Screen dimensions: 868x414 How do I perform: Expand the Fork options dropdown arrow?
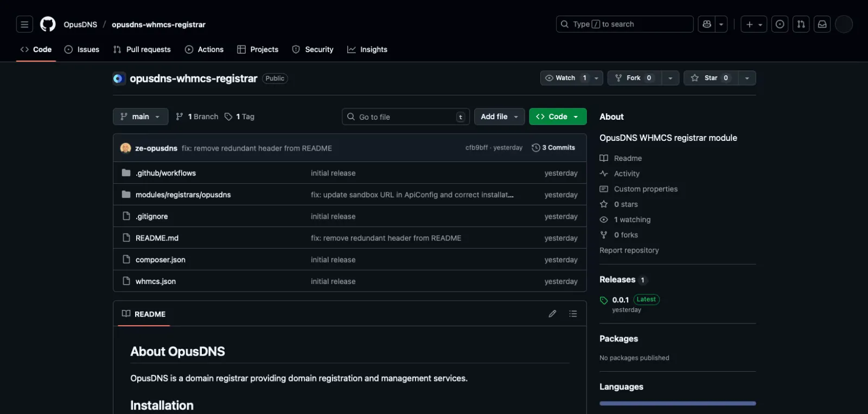[671, 78]
